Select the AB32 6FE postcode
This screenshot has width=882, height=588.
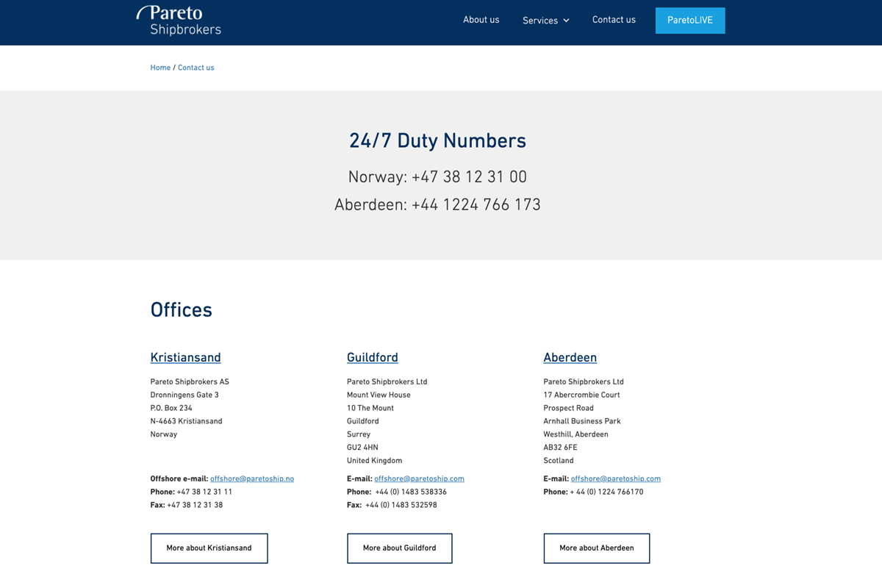pos(560,448)
